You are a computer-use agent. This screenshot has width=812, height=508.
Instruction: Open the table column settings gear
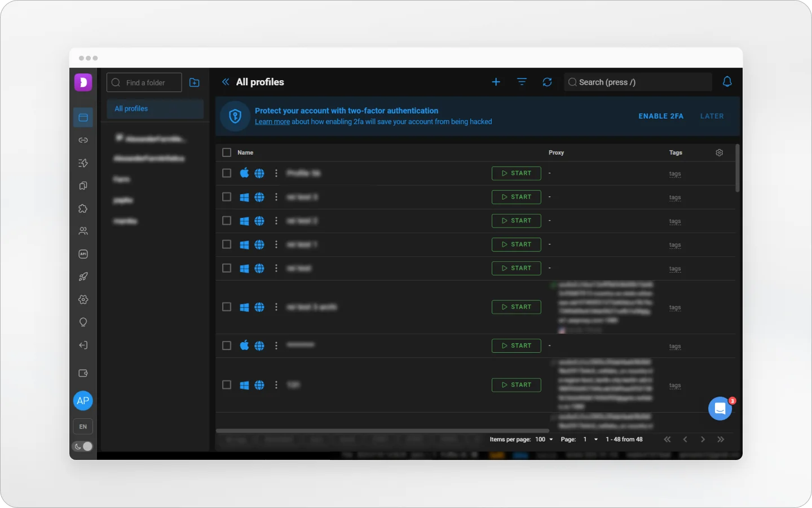(720, 153)
